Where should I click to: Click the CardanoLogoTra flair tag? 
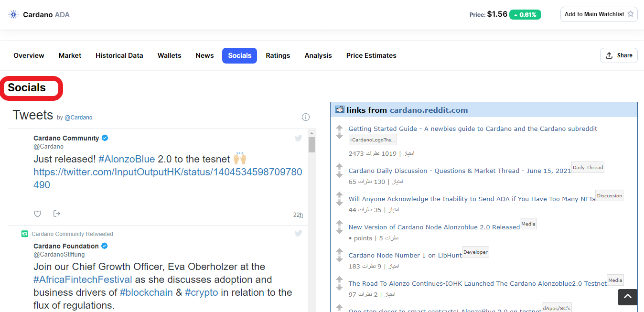(x=373, y=140)
